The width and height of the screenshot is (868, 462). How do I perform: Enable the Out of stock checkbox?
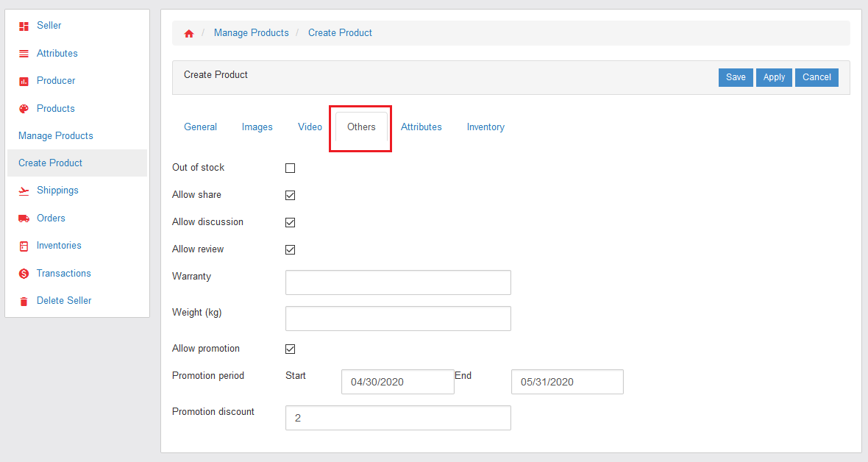pyautogui.click(x=290, y=168)
